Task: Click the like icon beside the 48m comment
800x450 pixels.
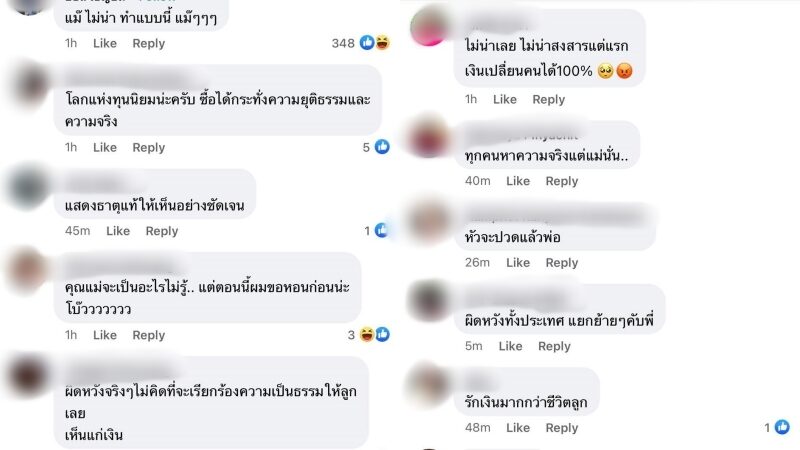Action: (x=782, y=427)
